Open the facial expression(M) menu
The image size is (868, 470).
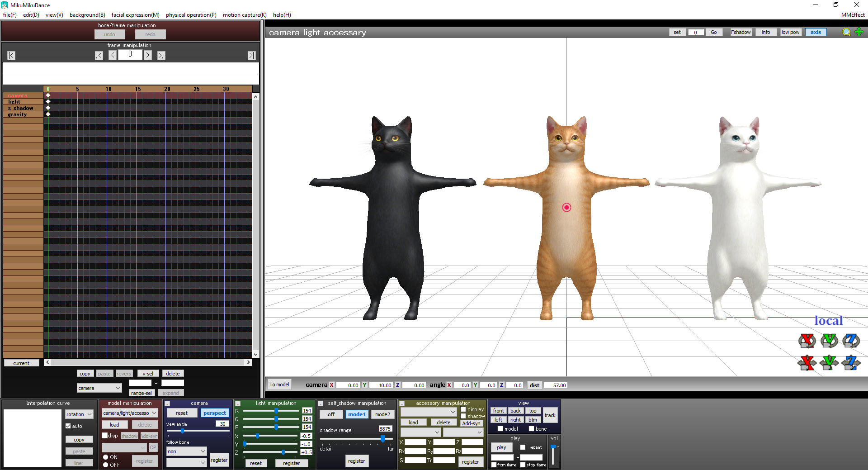[136, 15]
